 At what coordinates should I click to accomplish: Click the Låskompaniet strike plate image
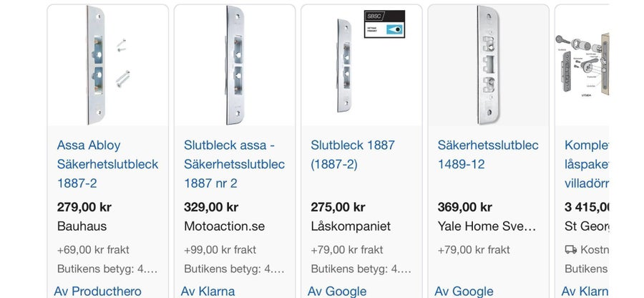344,65
